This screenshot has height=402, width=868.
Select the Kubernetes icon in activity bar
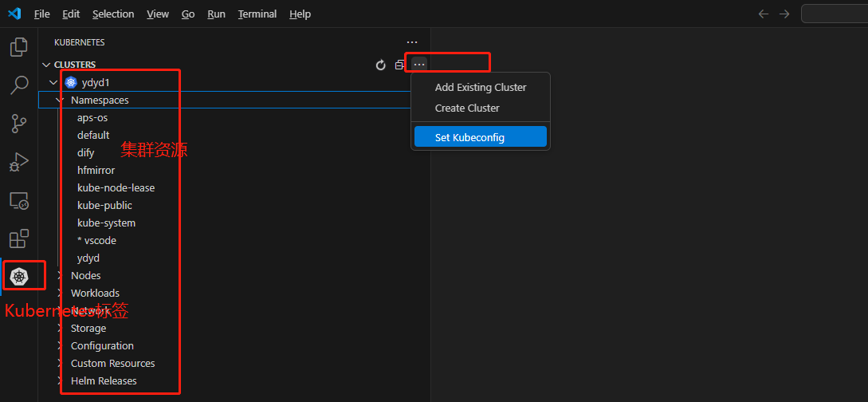point(18,276)
